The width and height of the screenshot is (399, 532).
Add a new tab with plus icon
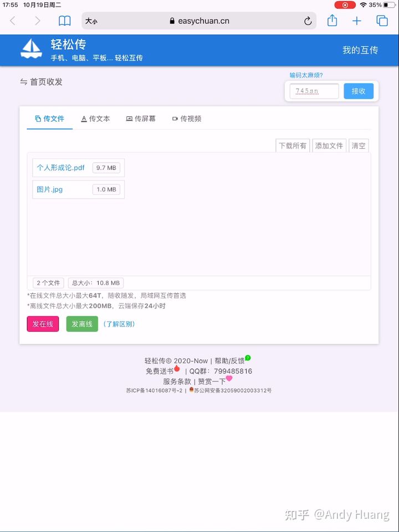(356, 21)
